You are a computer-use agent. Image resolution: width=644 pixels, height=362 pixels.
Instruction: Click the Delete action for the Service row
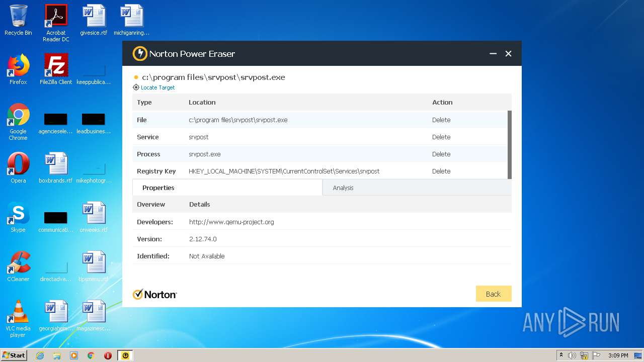point(441,137)
